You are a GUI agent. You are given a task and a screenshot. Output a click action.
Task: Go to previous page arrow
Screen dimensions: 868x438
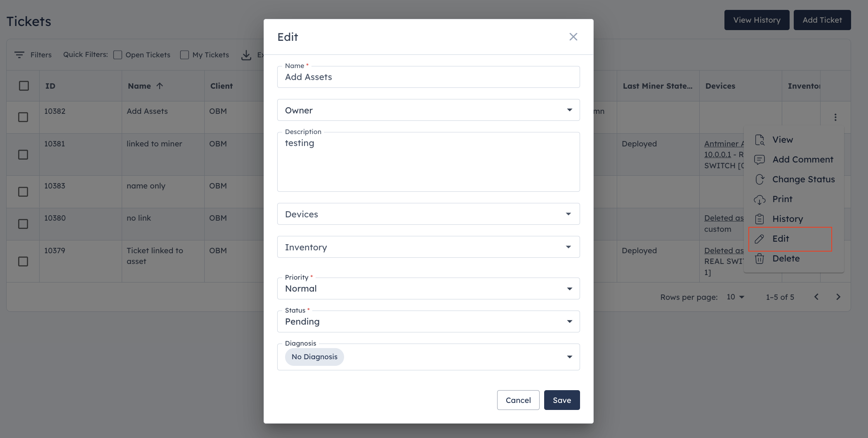point(816,297)
